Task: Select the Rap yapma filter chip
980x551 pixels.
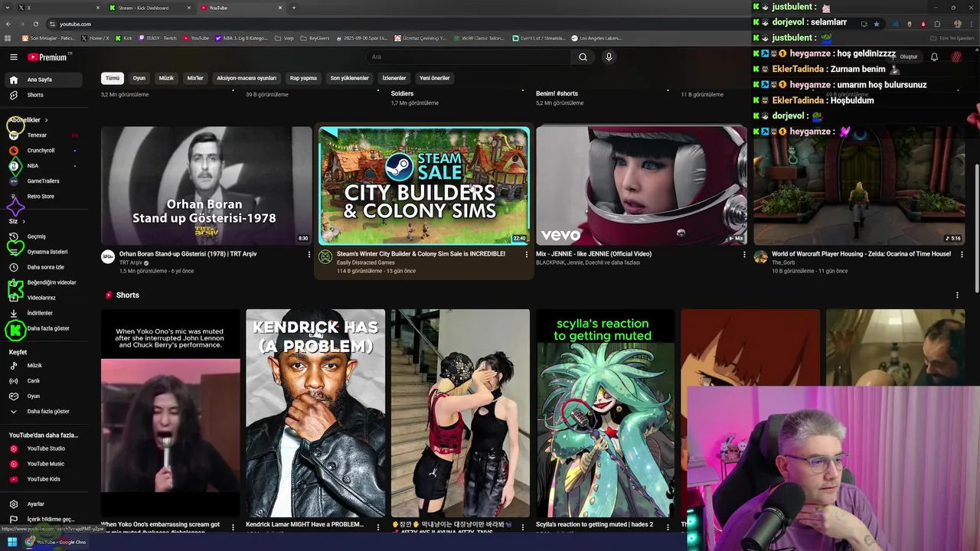Action: pyautogui.click(x=303, y=78)
